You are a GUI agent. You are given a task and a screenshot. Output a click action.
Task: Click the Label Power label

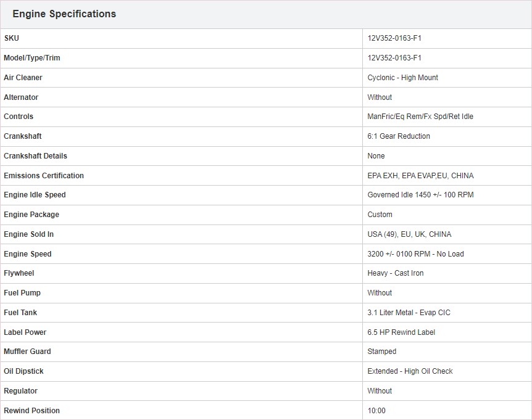coord(25,332)
